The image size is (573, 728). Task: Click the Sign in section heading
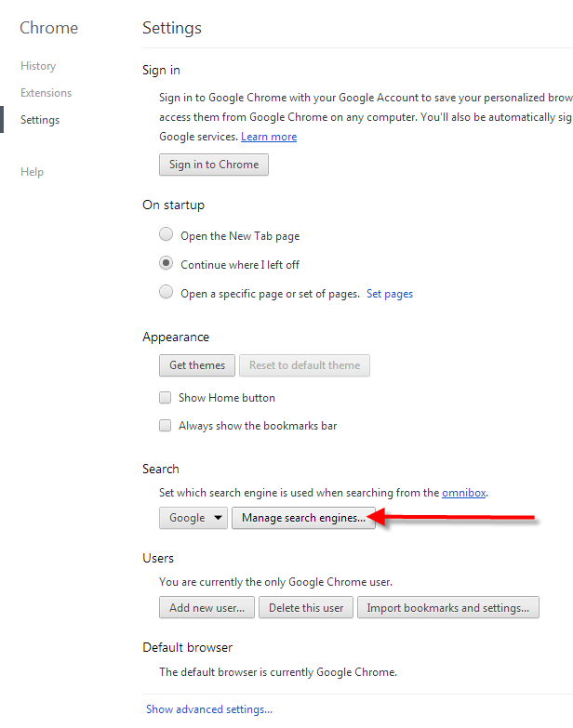pyautogui.click(x=161, y=70)
